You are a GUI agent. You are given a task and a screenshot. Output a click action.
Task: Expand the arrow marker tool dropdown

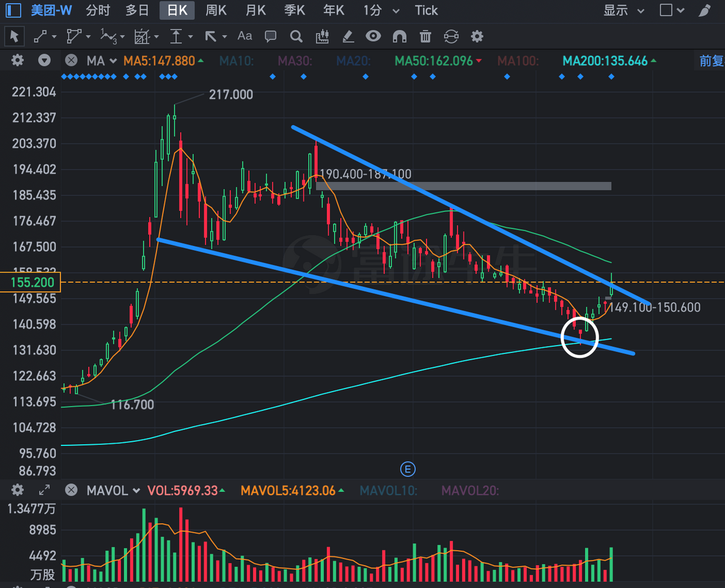pos(225,37)
